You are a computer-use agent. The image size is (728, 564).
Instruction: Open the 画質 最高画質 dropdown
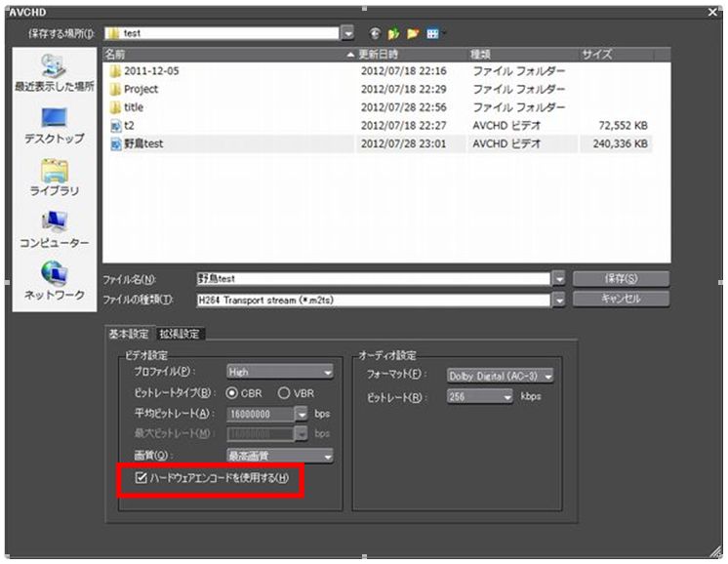click(280, 456)
